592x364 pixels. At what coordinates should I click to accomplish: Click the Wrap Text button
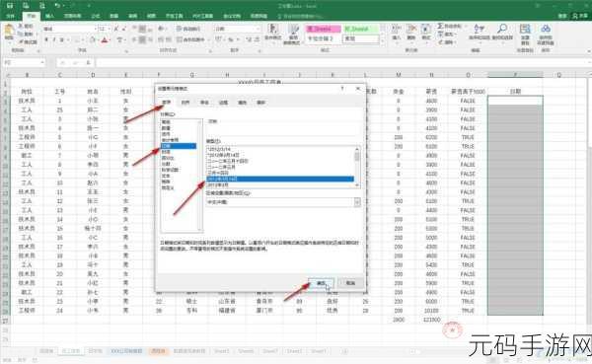[188, 29]
